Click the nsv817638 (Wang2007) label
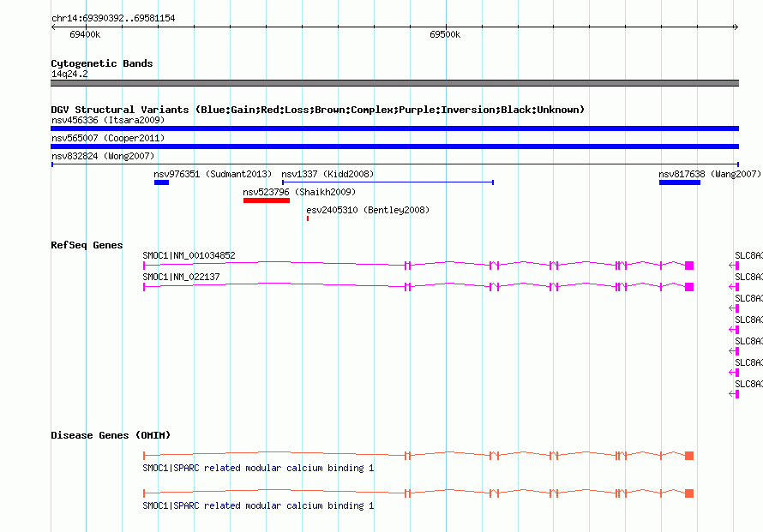This screenshot has width=763, height=532. [710, 174]
